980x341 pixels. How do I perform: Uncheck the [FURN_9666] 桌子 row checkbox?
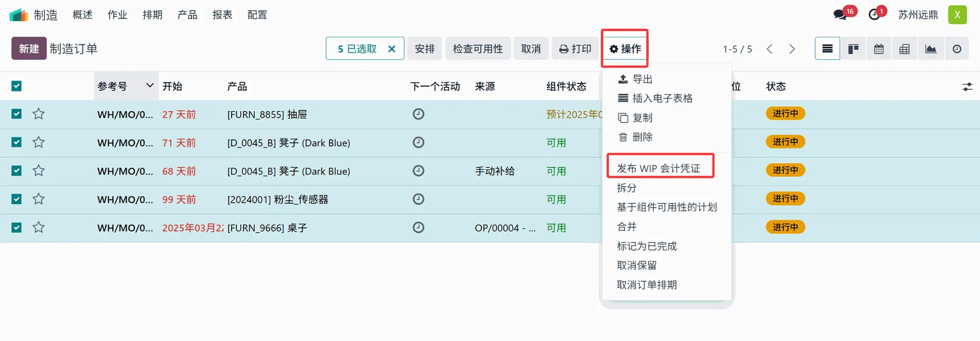16,227
